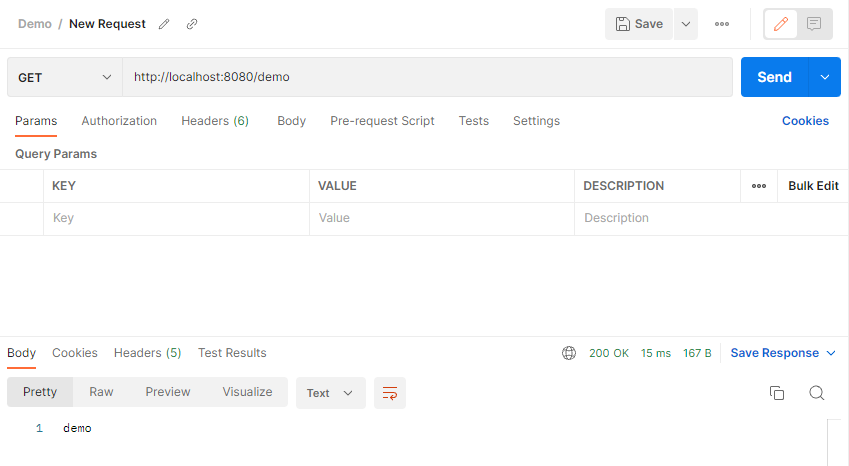Open the Tests tab
This screenshot has height=466, width=849.
tap(474, 121)
